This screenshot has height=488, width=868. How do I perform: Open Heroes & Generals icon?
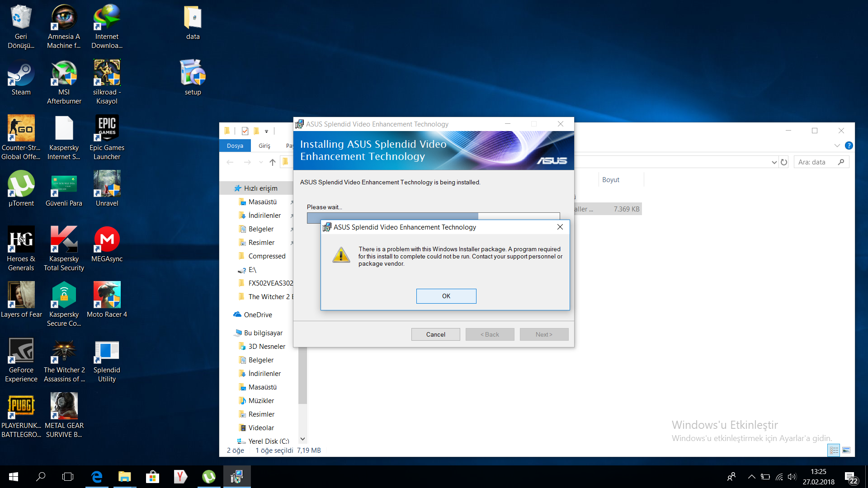(21, 249)
